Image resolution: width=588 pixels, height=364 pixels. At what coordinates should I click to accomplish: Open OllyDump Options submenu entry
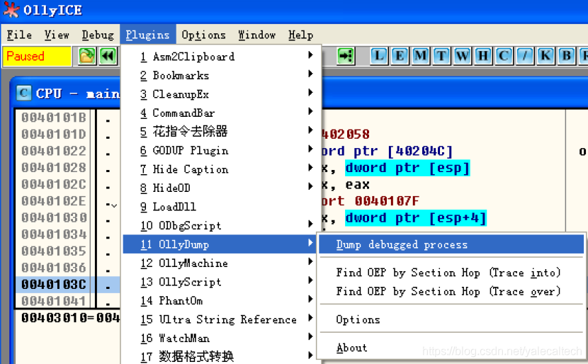click(451, 319)
